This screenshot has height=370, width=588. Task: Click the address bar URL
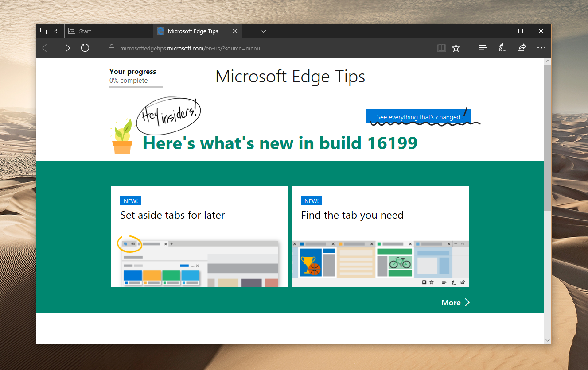tap(190, 48)
